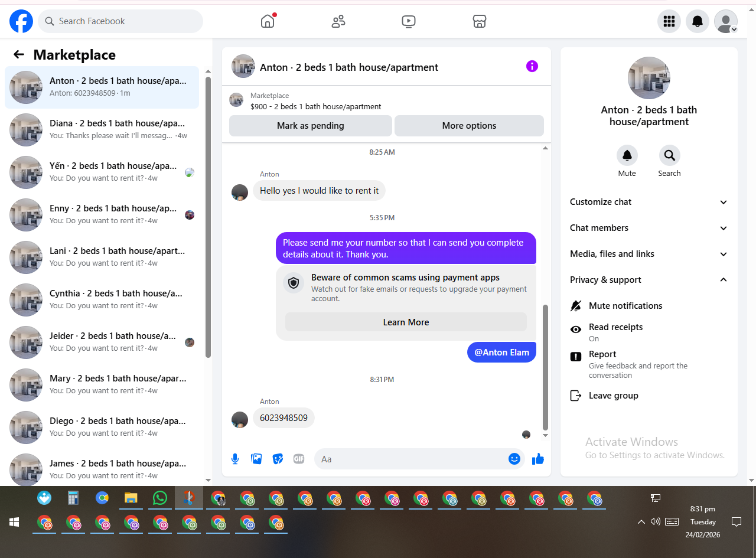Viewport: 756px width, 558px height.
Task: Search in conversation using the magnifier button
Action: tap(670, 155)
